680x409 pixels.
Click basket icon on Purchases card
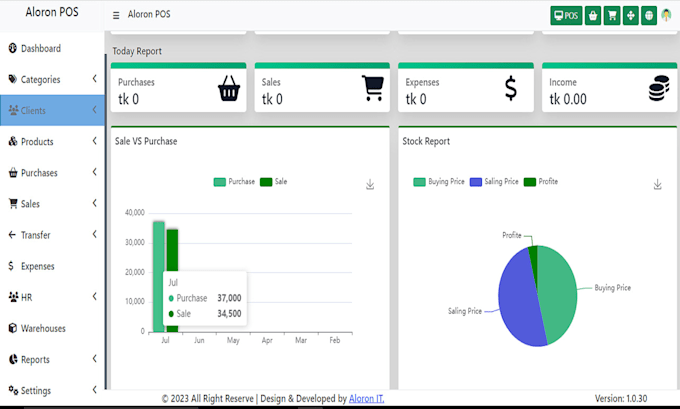click(x=229, y=88)
